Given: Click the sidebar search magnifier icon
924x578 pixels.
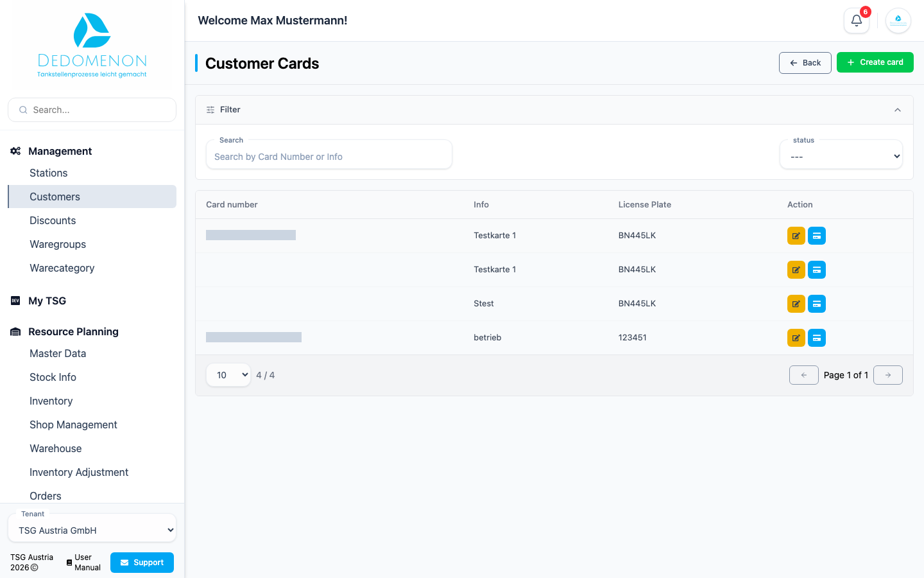Looking at the screenshot, I should point(23,110).
